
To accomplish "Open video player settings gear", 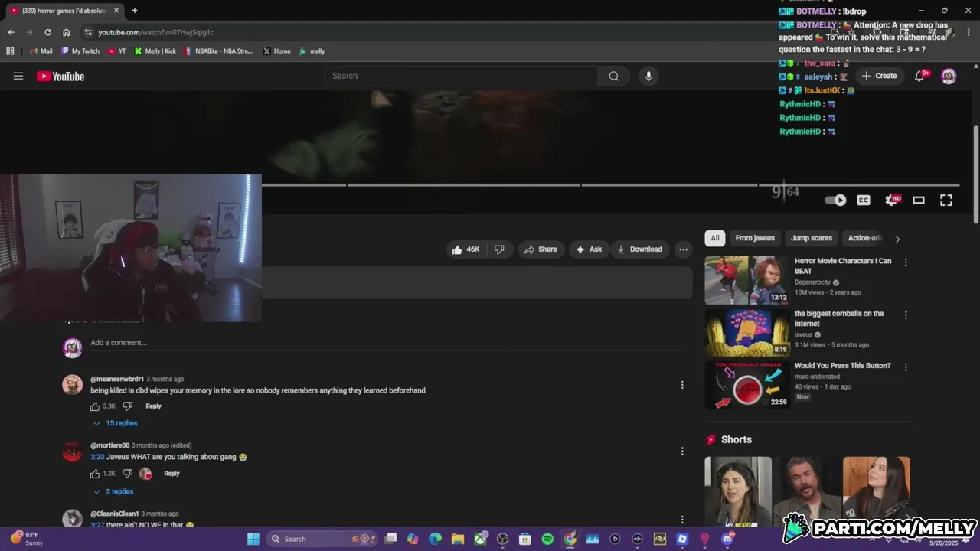I will pos(892,200).
